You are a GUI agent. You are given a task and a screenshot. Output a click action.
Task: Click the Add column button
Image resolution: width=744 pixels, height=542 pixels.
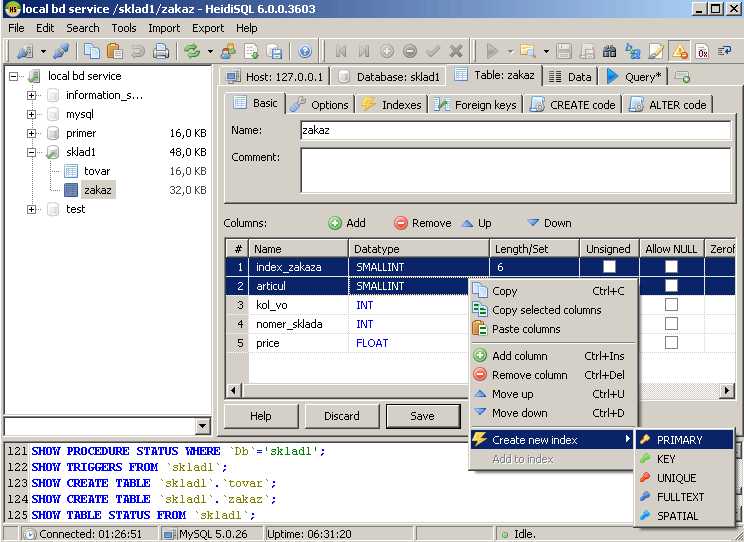347,223
